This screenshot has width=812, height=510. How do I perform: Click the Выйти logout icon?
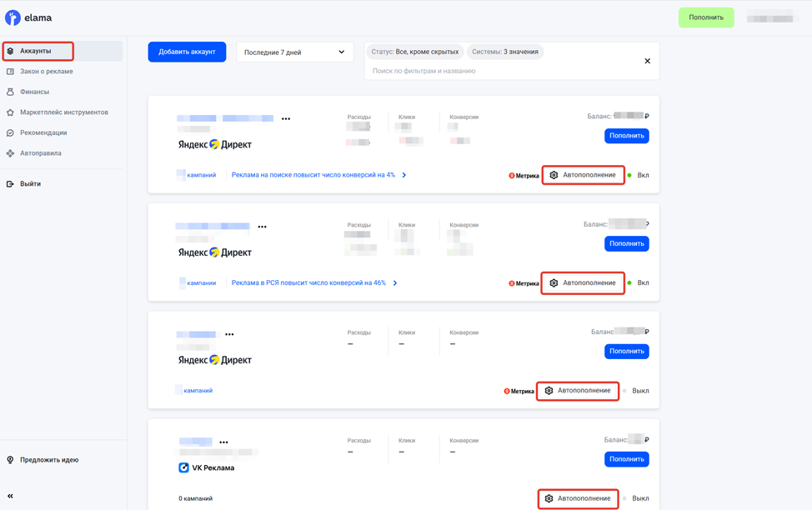coord(10,184)
